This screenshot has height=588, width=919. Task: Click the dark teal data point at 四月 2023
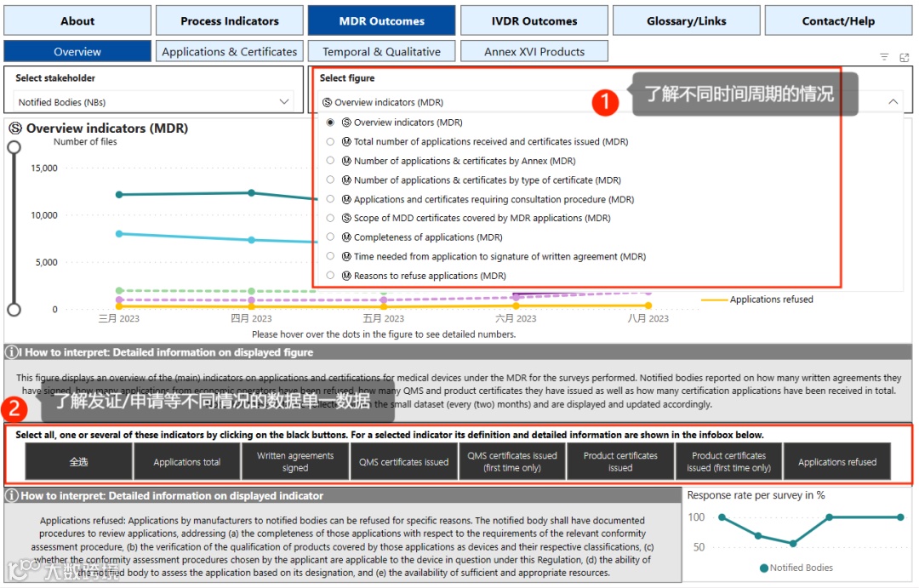point(251,193)
